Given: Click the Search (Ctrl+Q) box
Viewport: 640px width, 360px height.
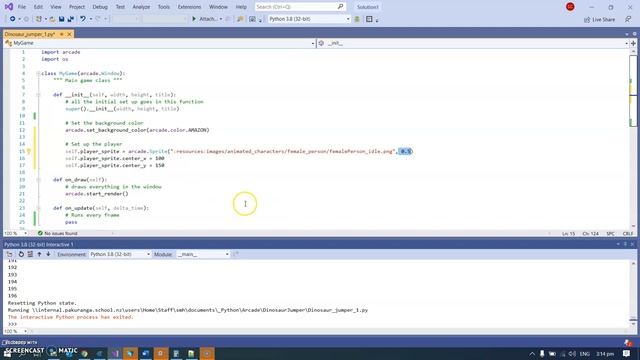Looking at the screenshot, I should 300,7.
